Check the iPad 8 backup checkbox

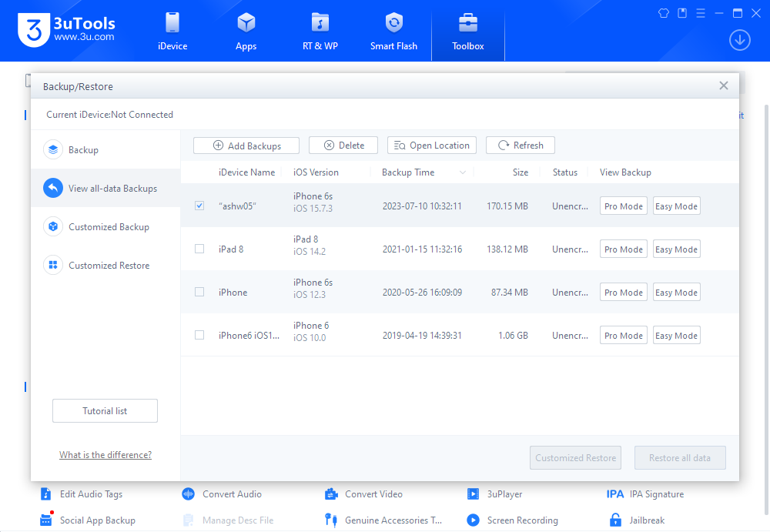click(x=199, y=249)
